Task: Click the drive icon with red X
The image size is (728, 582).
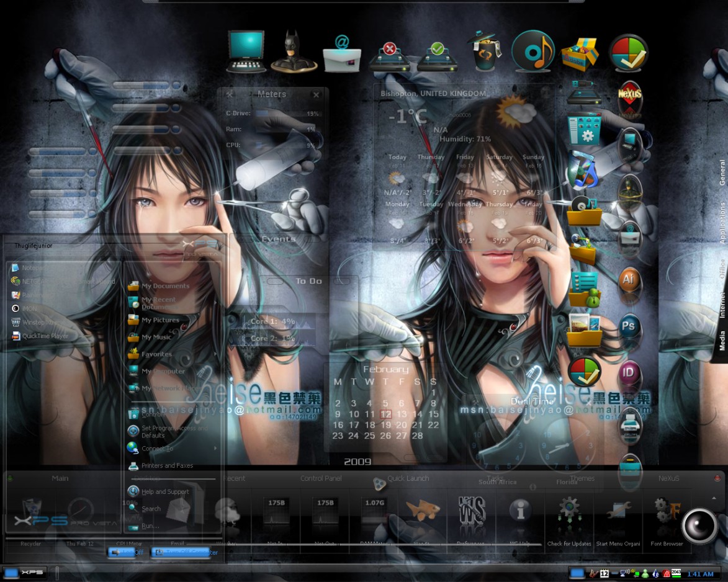Action: point(390,56)
